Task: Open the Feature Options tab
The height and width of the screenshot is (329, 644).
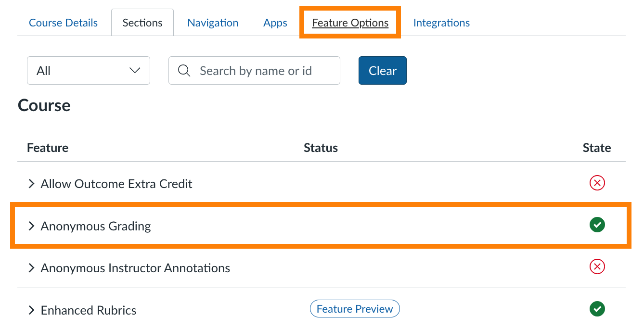Action: 350,23
